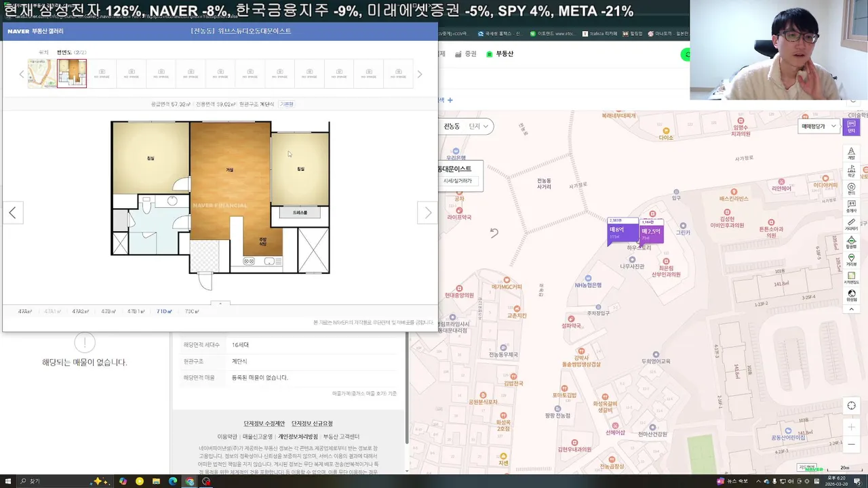Viewport: 868px width, 488px height.
Task: Show the next floor plan image
Action: tap(428, 213)
